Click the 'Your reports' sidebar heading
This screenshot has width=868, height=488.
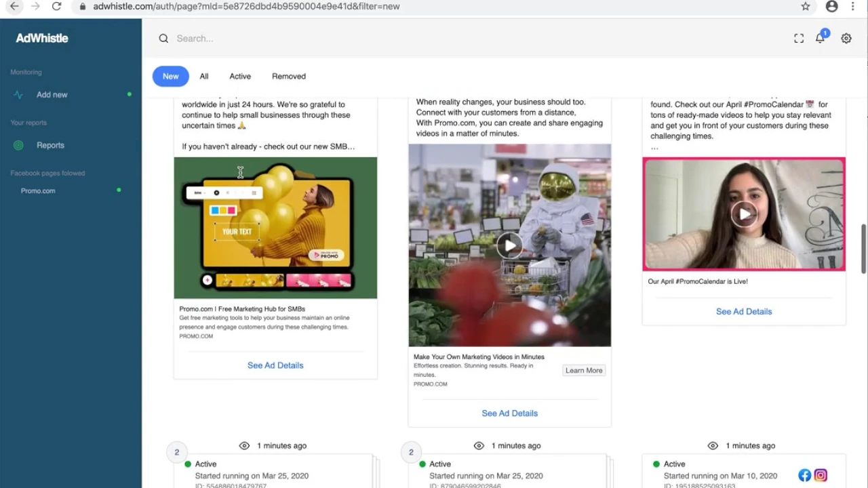coord(28,123)
